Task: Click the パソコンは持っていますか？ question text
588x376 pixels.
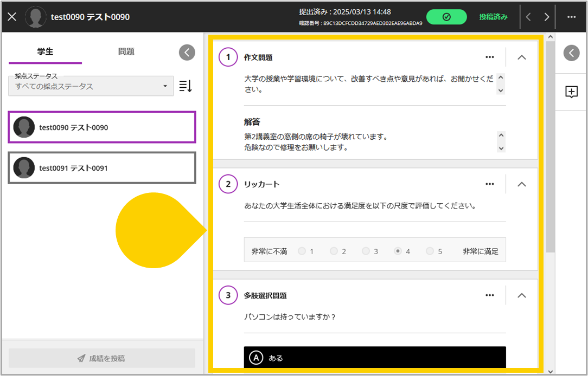Action: coord(290,317)
